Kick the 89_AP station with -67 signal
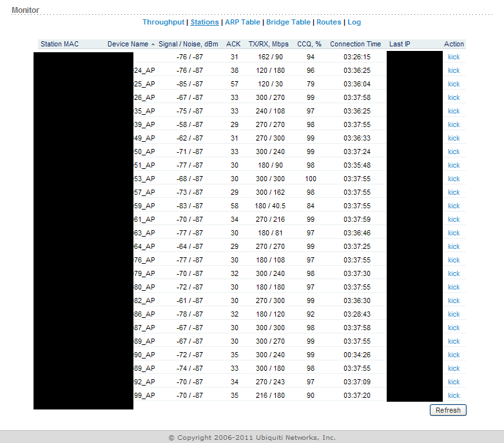 coord(454,341)
